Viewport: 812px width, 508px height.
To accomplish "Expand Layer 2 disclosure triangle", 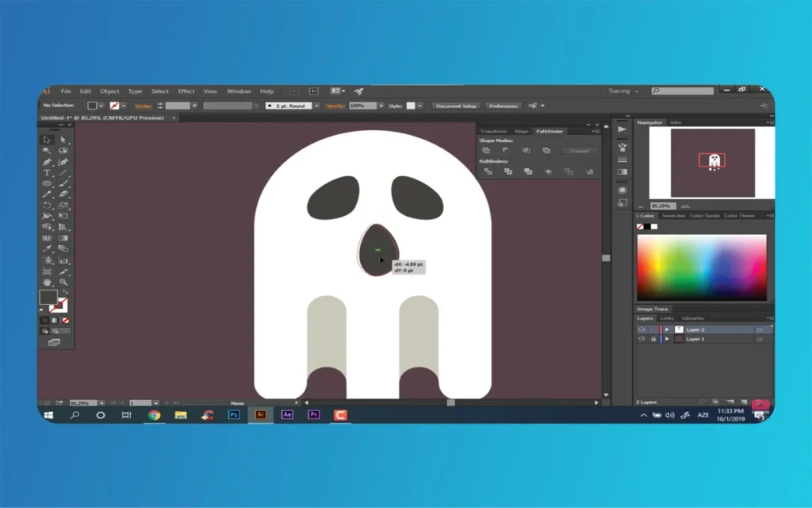I will point(667,329).
